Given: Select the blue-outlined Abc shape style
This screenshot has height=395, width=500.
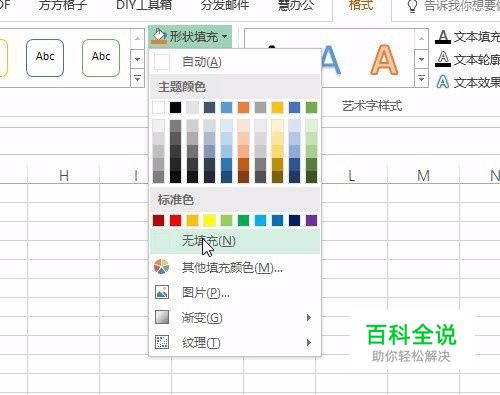Looking at the screenshot, I should (45, 58).
